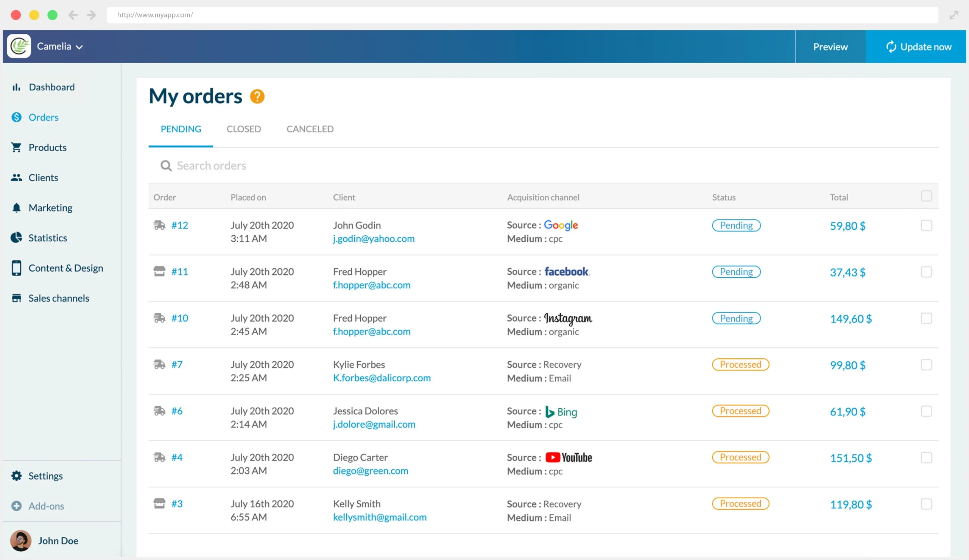
Task: Tick the checkbox for order #12
Action: coord(927,226)
